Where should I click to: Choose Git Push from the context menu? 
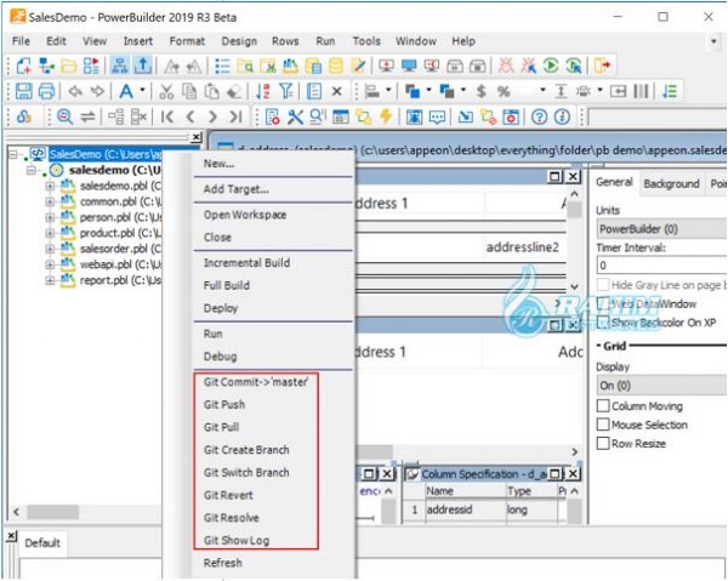point(225,404)
